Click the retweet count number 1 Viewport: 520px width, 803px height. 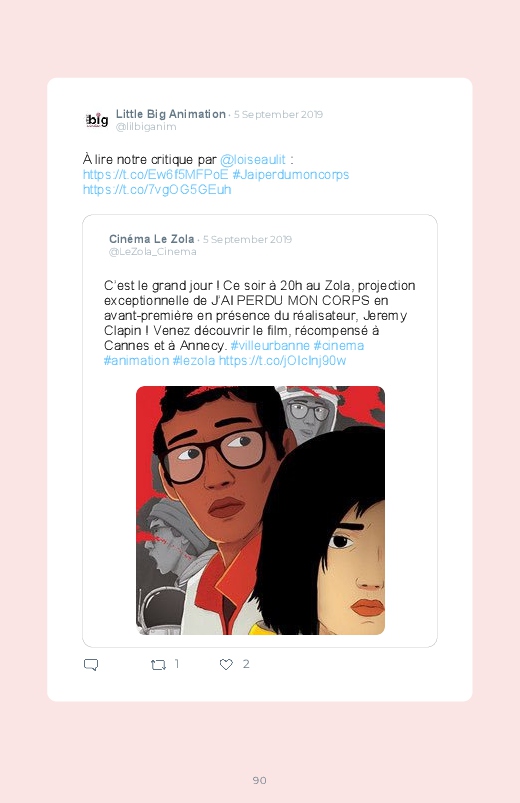click(177, 664)
